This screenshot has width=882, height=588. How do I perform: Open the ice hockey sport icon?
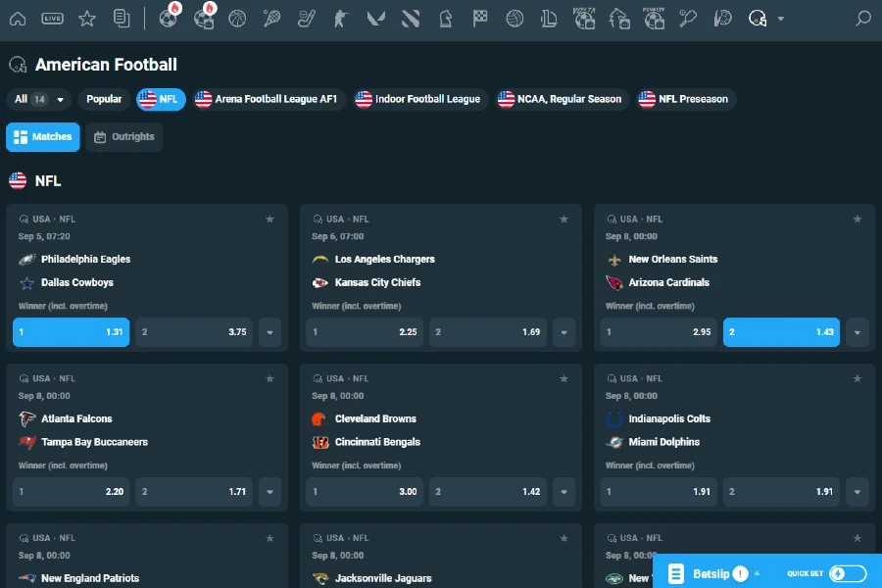tap(307, 19)
